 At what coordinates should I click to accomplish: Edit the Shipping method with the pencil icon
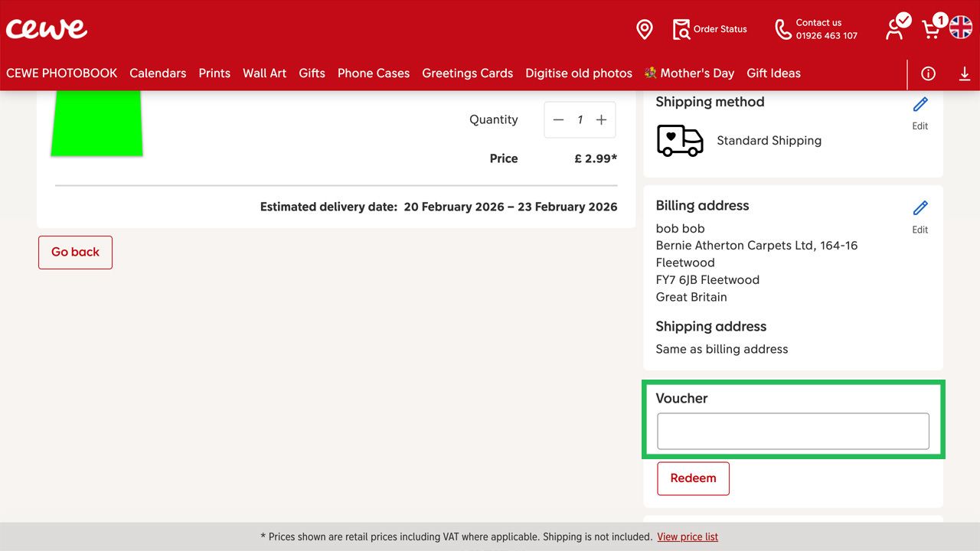pos(919,104)
